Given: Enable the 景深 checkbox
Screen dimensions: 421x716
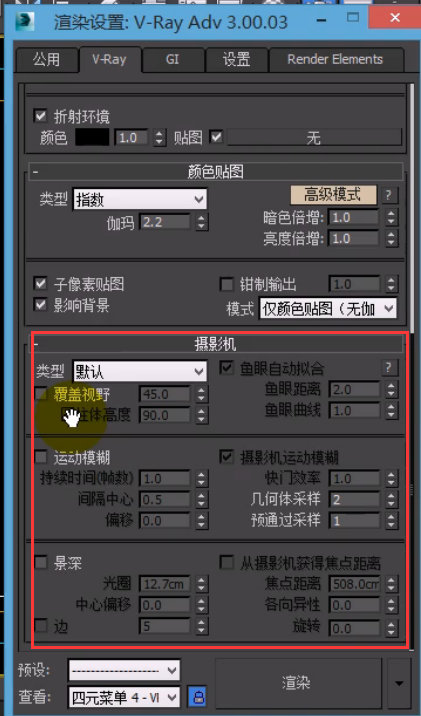Looking at the screenshot, I should pyautogui.click(x=41, y=563).
